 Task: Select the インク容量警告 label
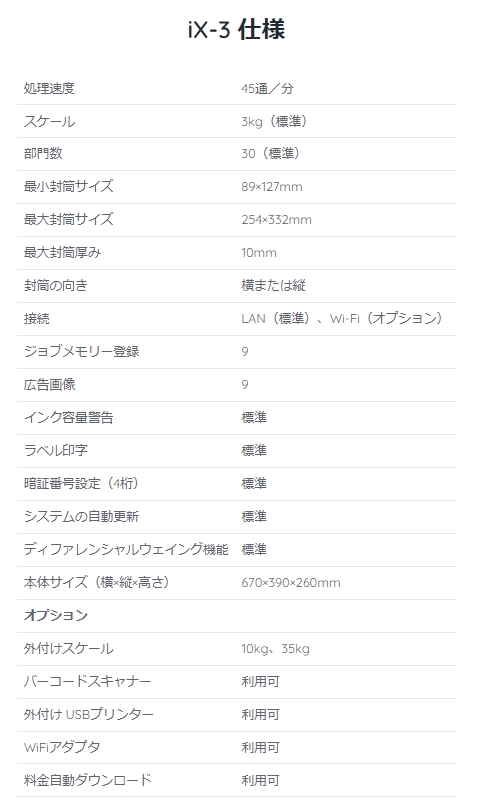pos(68,417)
